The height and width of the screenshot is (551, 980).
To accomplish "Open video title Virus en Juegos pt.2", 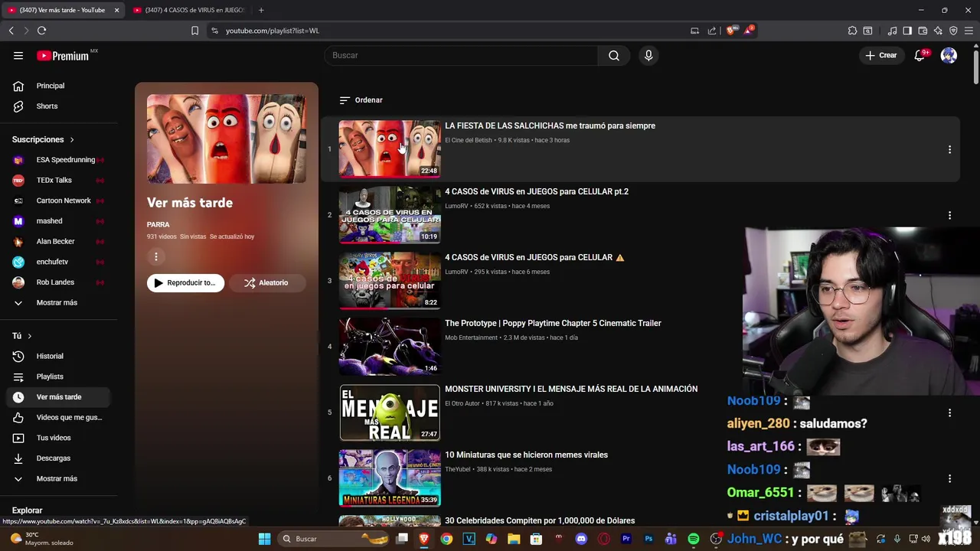I will (537, 191).
